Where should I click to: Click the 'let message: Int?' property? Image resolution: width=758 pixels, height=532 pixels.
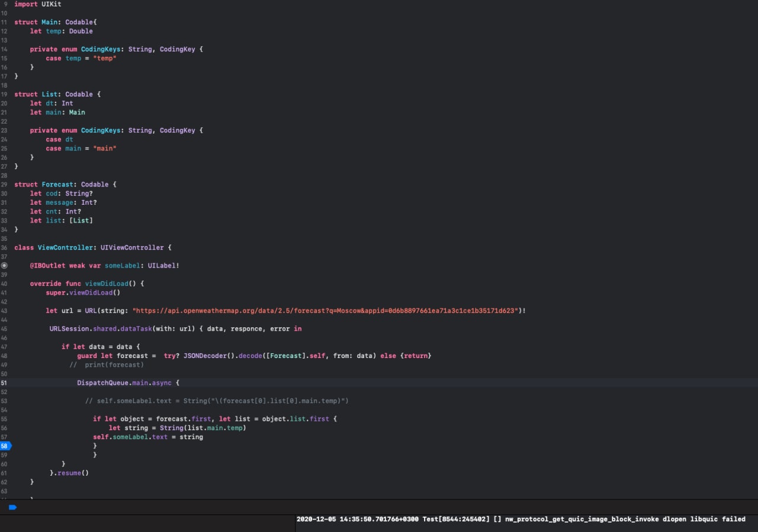tap(63, 202)
